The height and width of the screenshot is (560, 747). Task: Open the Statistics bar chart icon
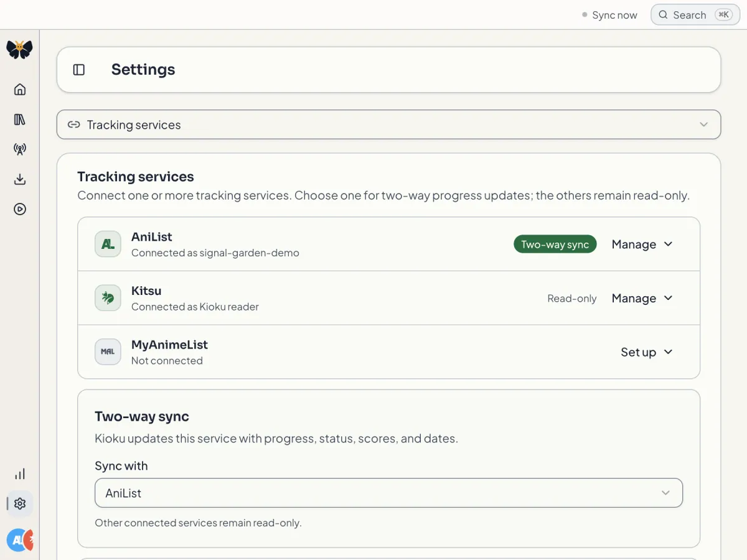20,474
